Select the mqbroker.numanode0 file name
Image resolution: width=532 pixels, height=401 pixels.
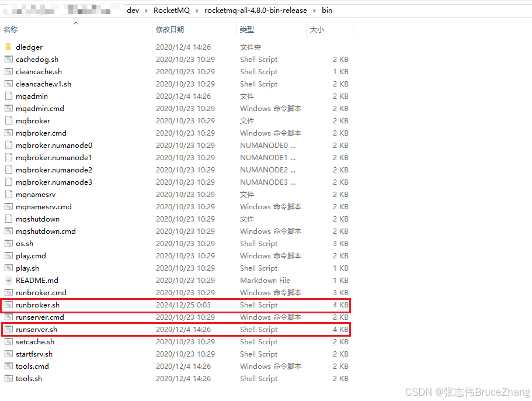click(x=54, y=145)
